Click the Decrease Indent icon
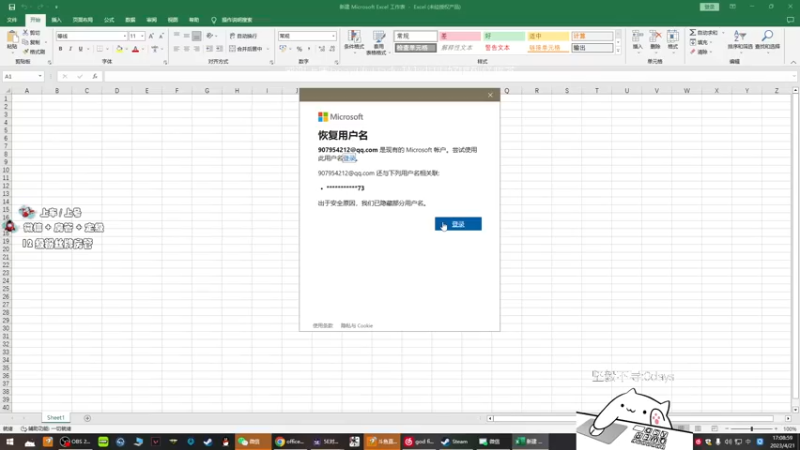The image size is (800, 450). 209,48
